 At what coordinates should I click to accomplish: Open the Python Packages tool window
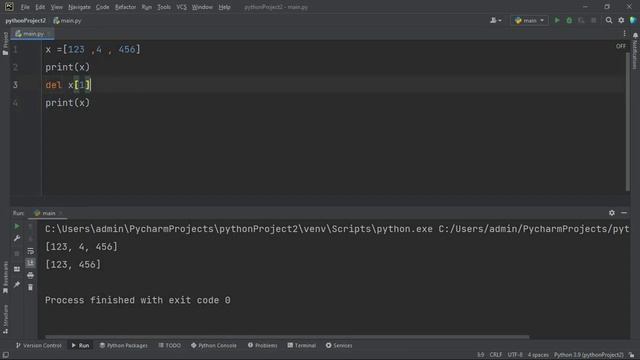tap(123, 345)
